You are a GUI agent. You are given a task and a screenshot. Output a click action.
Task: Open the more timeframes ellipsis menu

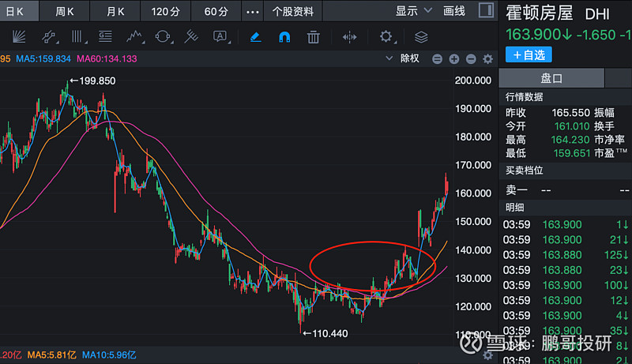point(252,12)
